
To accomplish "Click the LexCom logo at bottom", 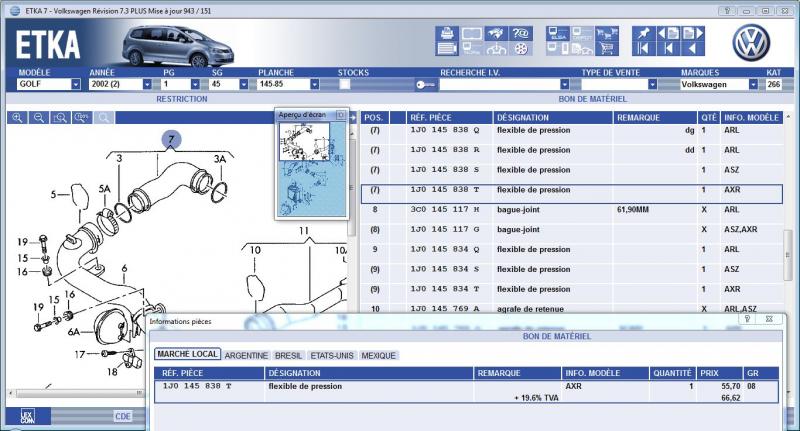I will [28, 416].
